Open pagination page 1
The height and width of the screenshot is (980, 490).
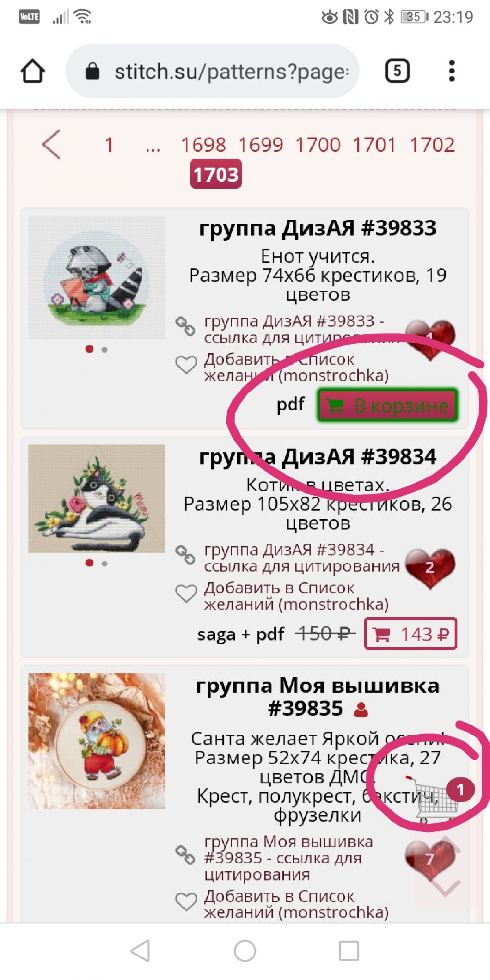(x=109, y=145)
